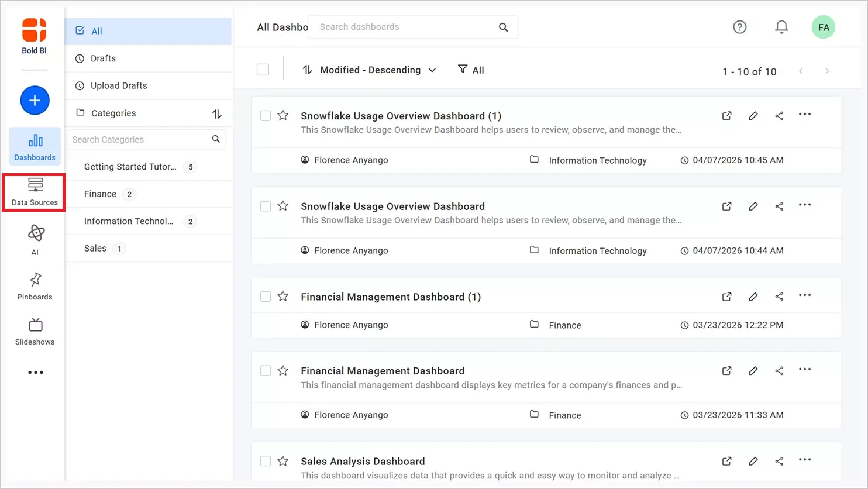
Task: Open the FA user profile avatar
Action: click(823, 27)
